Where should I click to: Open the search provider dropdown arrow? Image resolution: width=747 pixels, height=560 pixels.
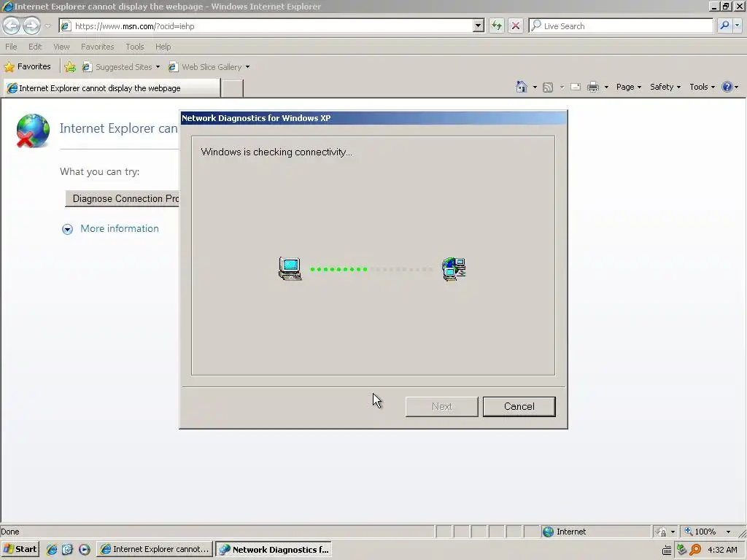coord(737,26)
